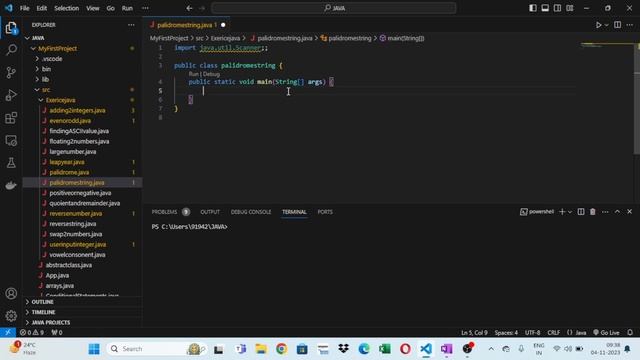640x360 pixels.
Task: Switch to the PORTS panel tab
Action: point(325,212)
